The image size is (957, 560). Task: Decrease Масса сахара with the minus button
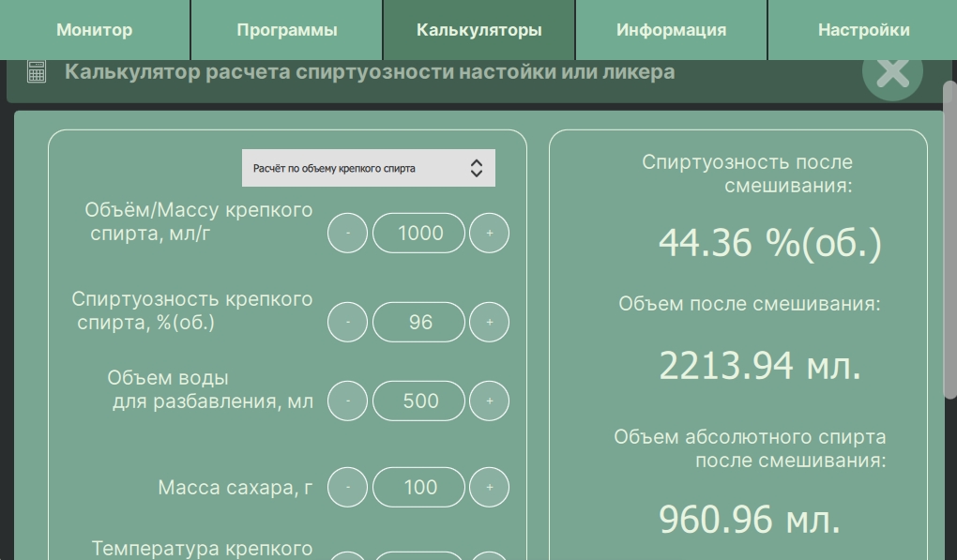[347, 487]
